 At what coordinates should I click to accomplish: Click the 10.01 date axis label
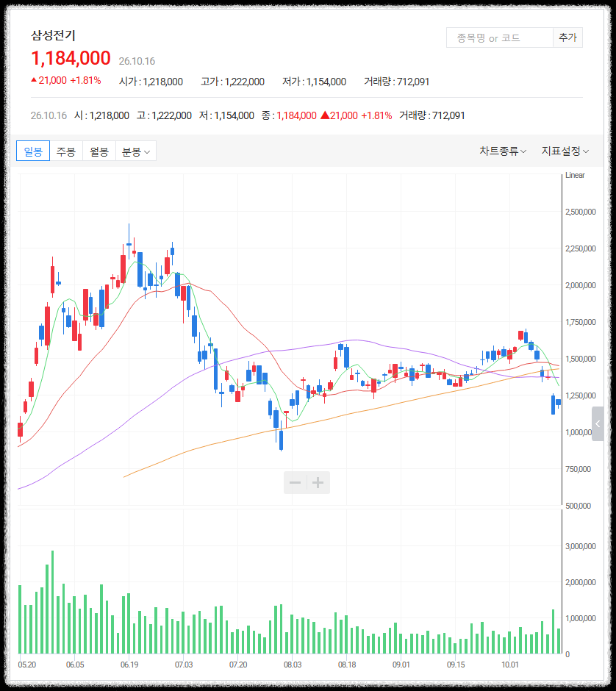(x=510, y=664)
